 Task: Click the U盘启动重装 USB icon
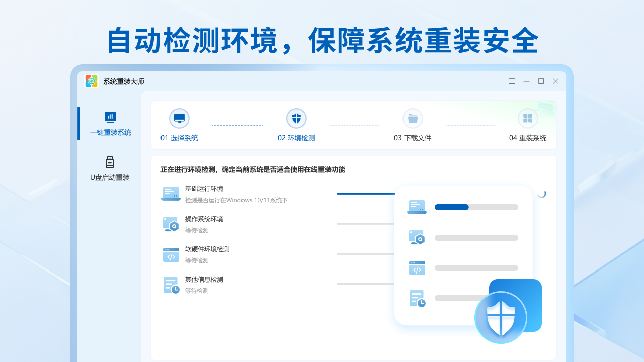pos(110,163)
